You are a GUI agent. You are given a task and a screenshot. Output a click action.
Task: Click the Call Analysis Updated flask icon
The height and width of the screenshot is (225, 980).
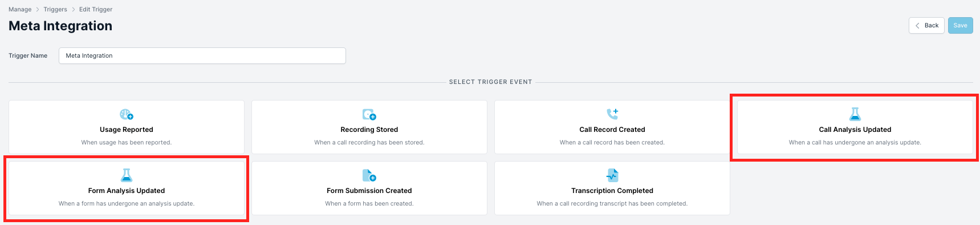coord(855,114)
